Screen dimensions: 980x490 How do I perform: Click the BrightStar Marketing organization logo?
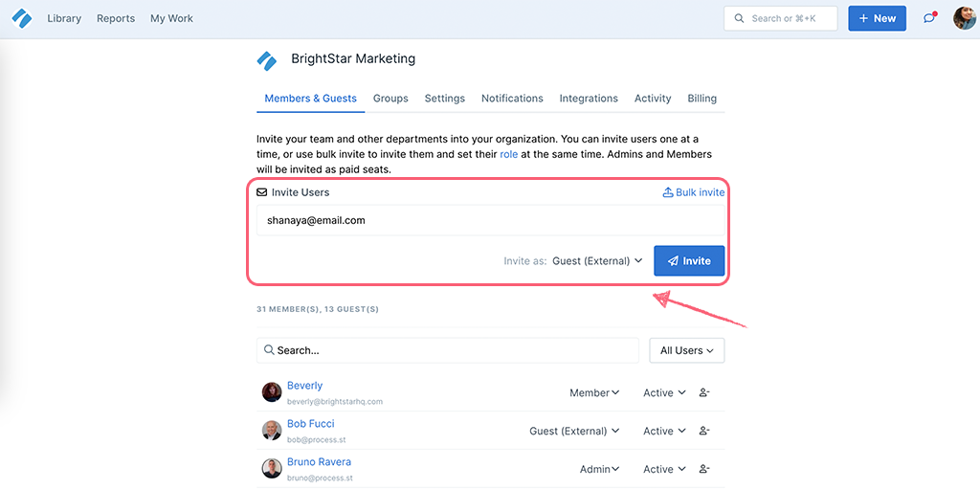point(267,60)
